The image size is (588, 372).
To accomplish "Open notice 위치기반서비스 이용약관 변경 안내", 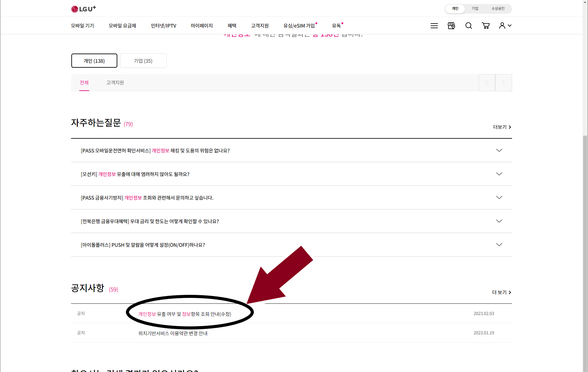I will coord(173,333).
